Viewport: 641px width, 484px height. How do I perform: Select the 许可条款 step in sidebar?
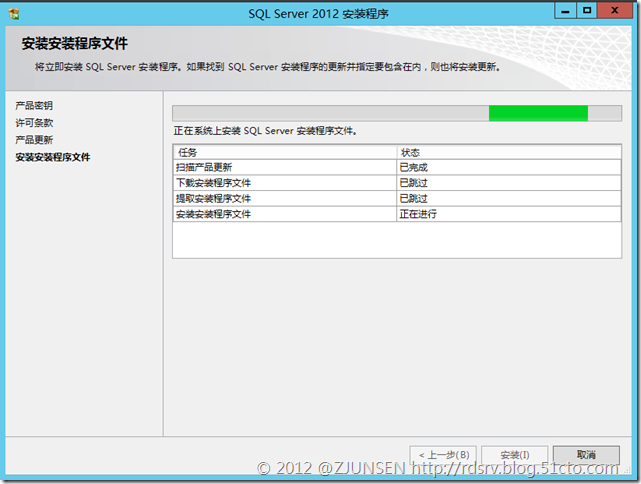click(x=34, y=123)
